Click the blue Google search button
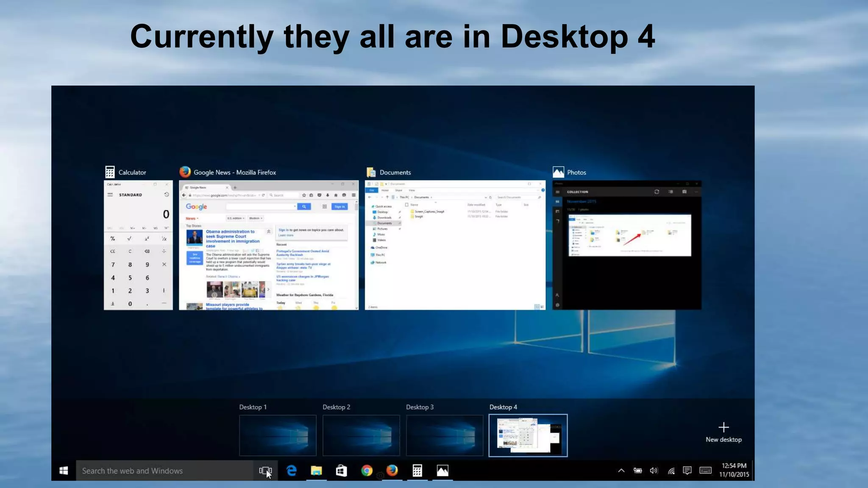868x488 pixels. 304,207
